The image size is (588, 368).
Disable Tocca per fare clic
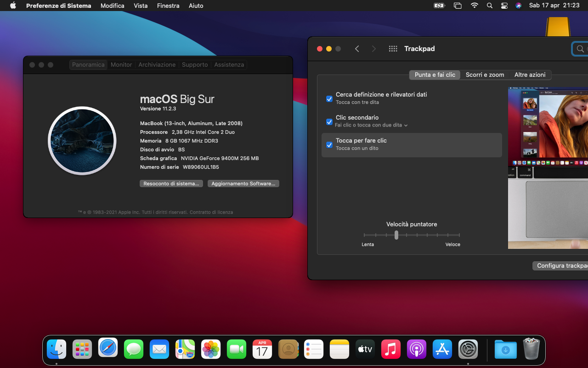329,145
